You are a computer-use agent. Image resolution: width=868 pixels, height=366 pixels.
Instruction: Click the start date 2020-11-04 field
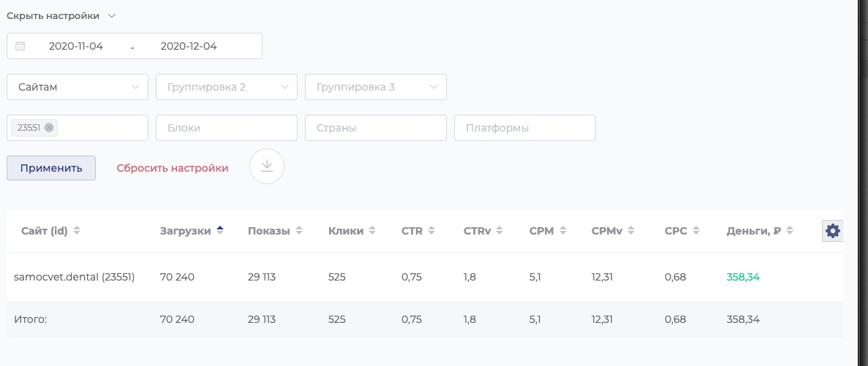76,46
